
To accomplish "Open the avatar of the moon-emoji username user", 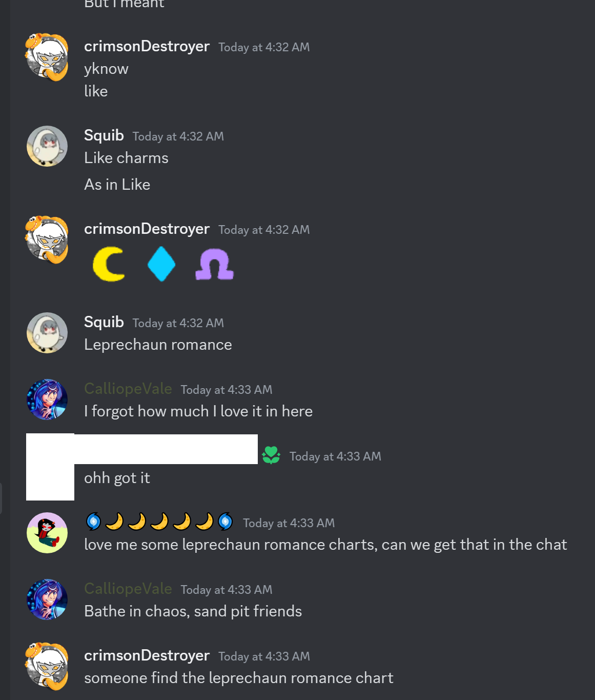I will [x=47, y=533].
